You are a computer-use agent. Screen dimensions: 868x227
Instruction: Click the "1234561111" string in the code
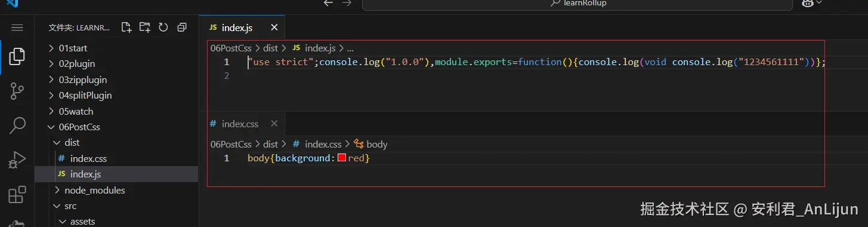tap(771, 62)
